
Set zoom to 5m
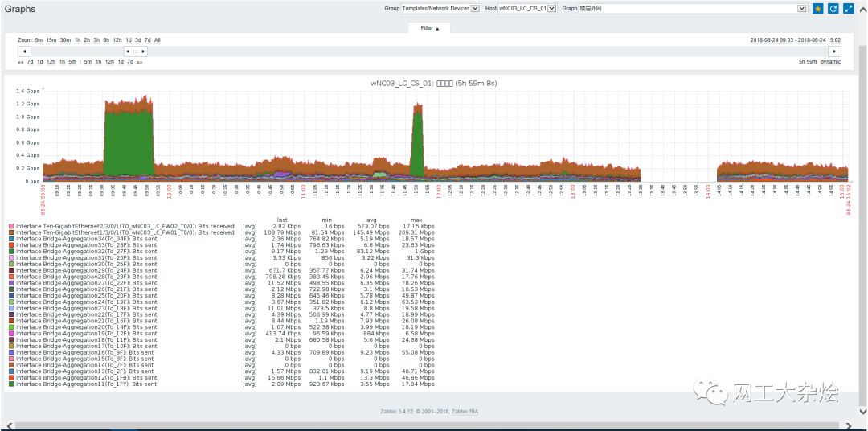click(39, 40)
